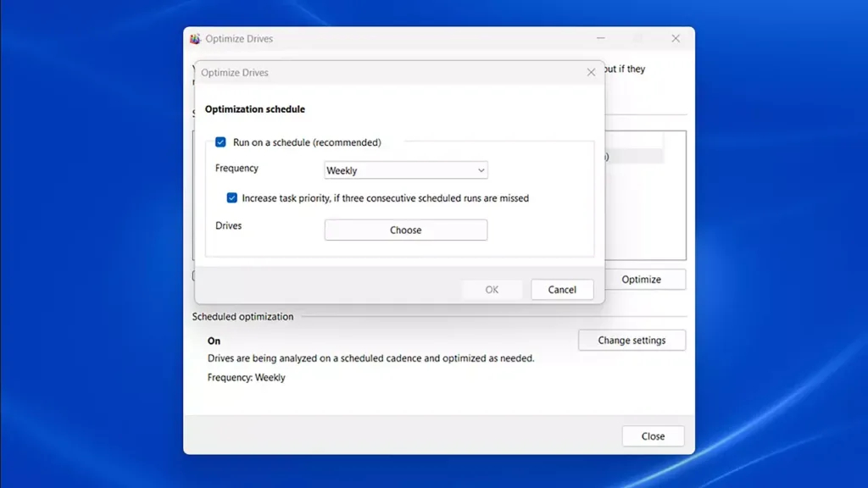Click the On status text
The width and height of the screenshot is (868, 488).
click(x=214, y=341)
